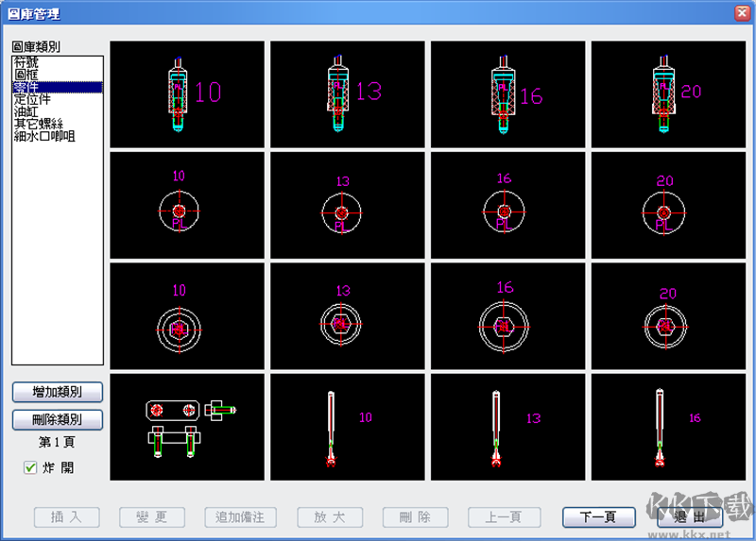This screenshot has width=756, height=541.
Task: Select the side-view part thumbnail labeled 10
Action: pos(186,93)
